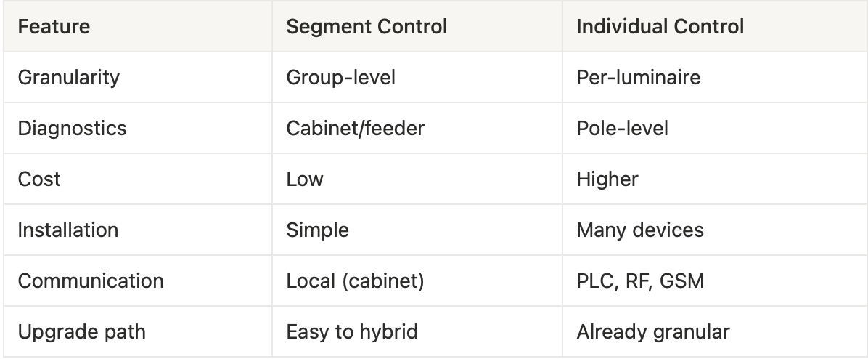Select the Segment Control column header
868x359 pixels.
tap(367, 27)
